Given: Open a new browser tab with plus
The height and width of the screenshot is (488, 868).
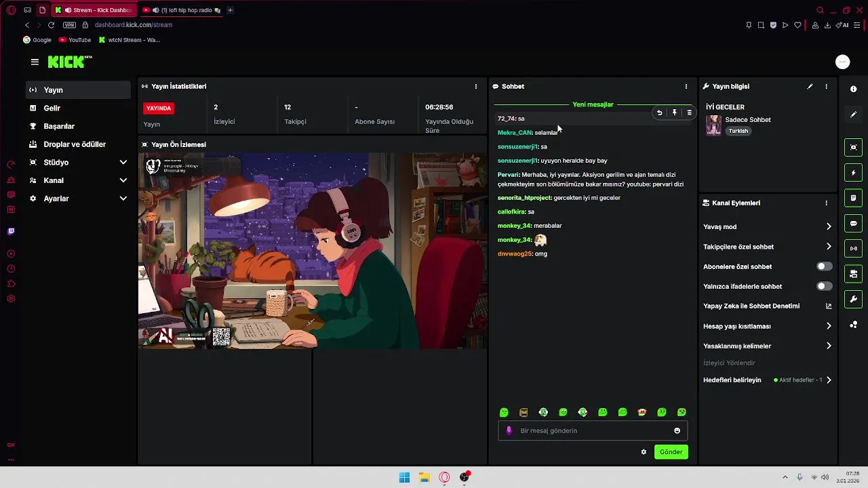Looking at the screenshot, I should point(230,10).
